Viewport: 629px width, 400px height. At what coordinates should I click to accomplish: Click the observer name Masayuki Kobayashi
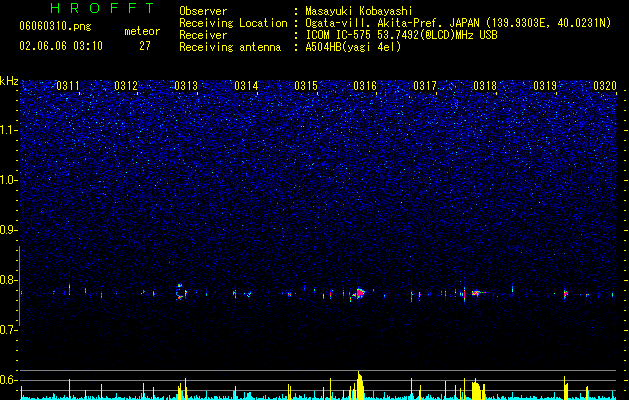359,11
